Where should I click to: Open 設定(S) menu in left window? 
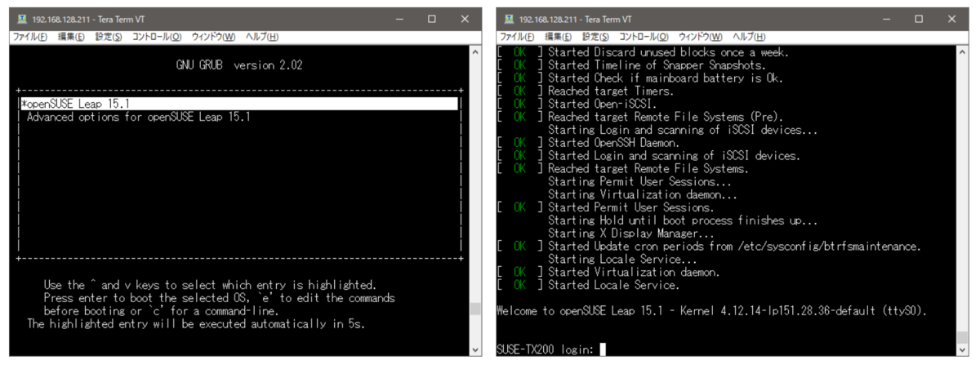pos(109,37)
